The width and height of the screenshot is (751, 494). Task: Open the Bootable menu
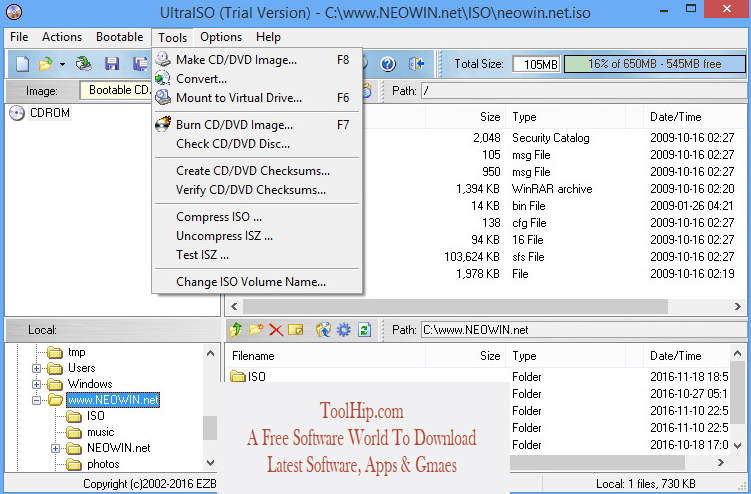(119, 37)
